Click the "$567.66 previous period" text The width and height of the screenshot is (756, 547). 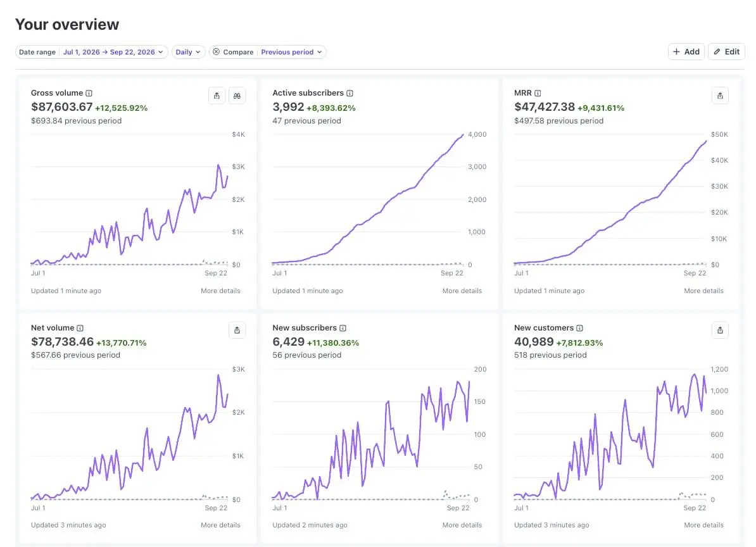[x=76, y=355]
